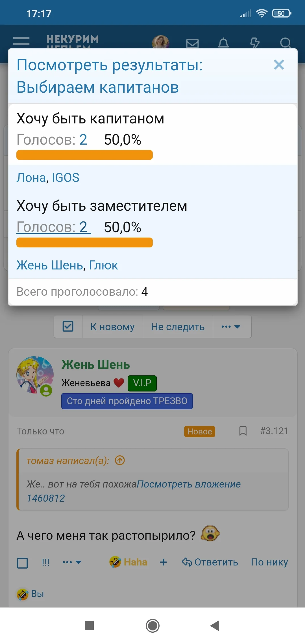Open the Не следить tab option
305x644 pixels.
[178, 327]
